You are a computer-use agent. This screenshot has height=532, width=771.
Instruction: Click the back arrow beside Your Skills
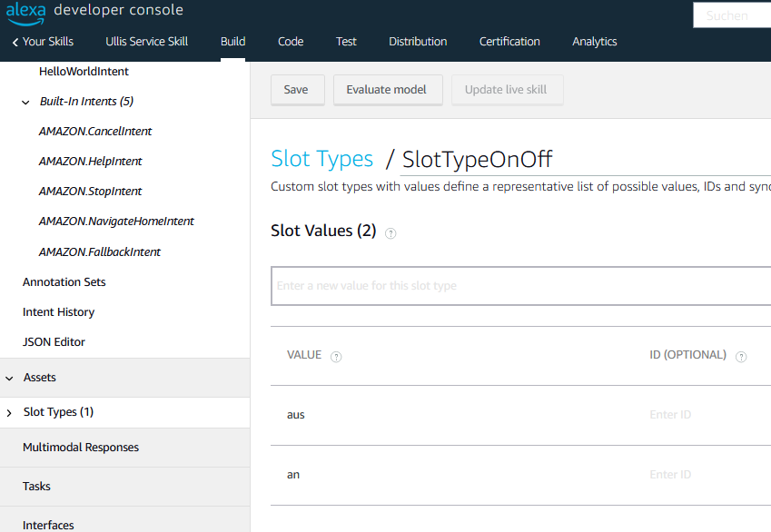point(15,43)
